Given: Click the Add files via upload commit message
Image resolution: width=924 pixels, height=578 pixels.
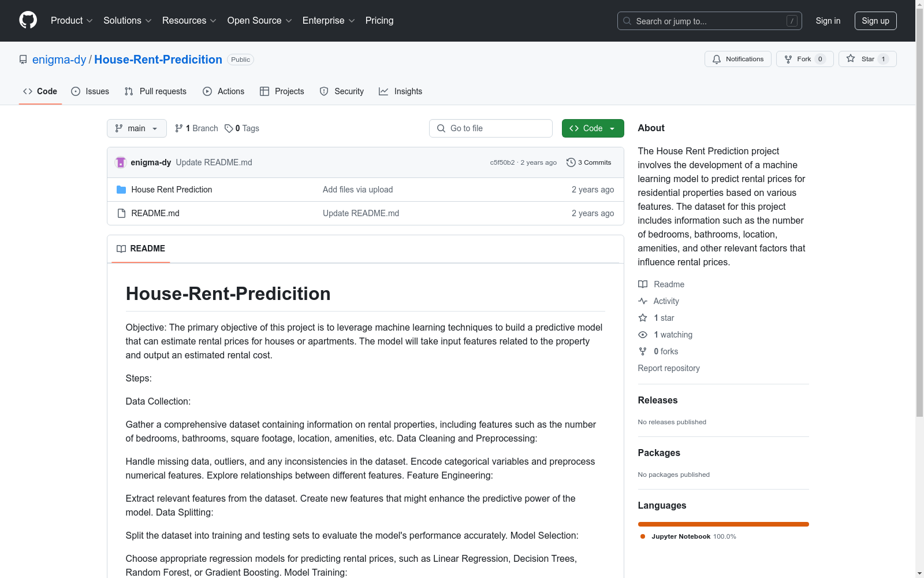Looking at the screenshot, I should coord(357,190).
